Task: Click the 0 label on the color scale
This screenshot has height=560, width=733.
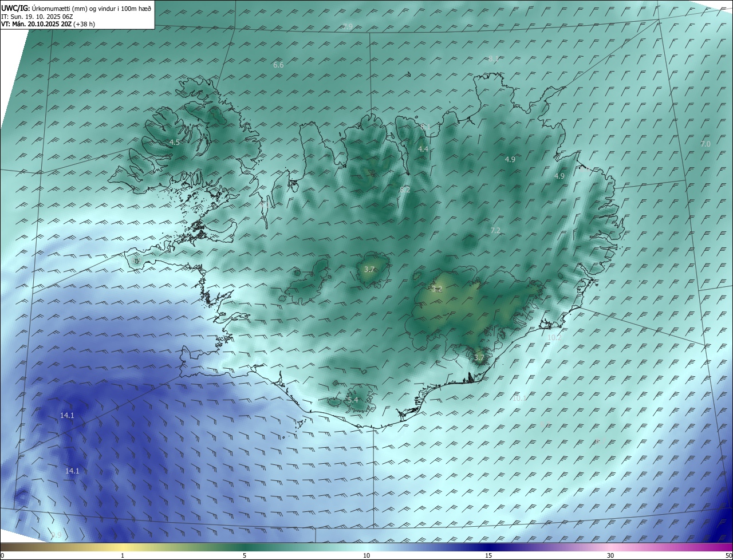Action: click(2, 555)
